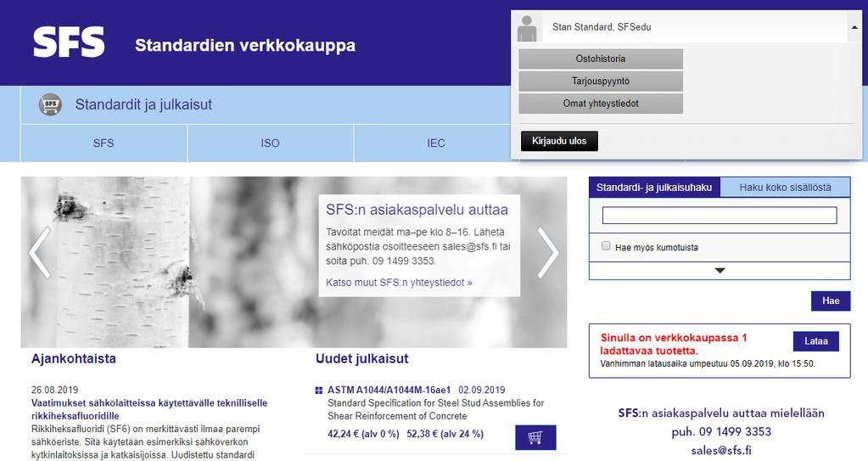Click the puh. 09 1499 3353 sidebar text

(721, 431)
